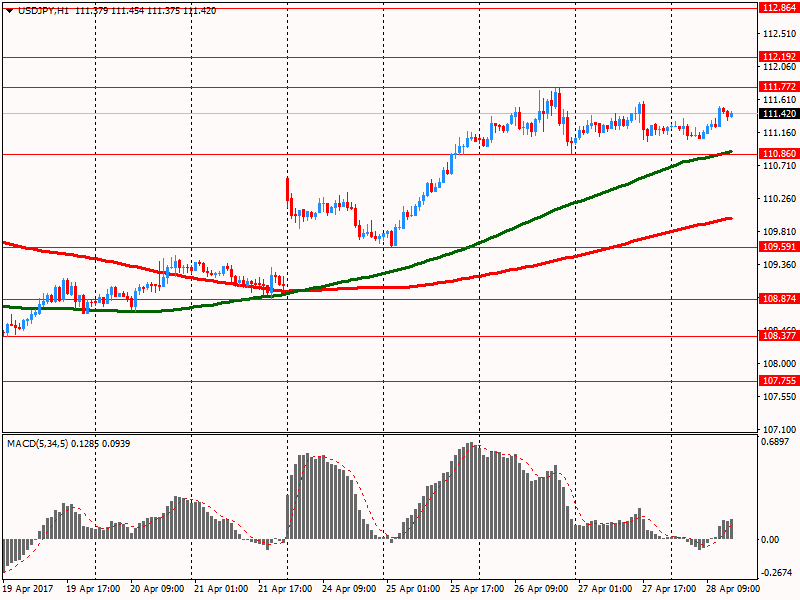Click the 112.510 price axis value

[x=779, y=34]
